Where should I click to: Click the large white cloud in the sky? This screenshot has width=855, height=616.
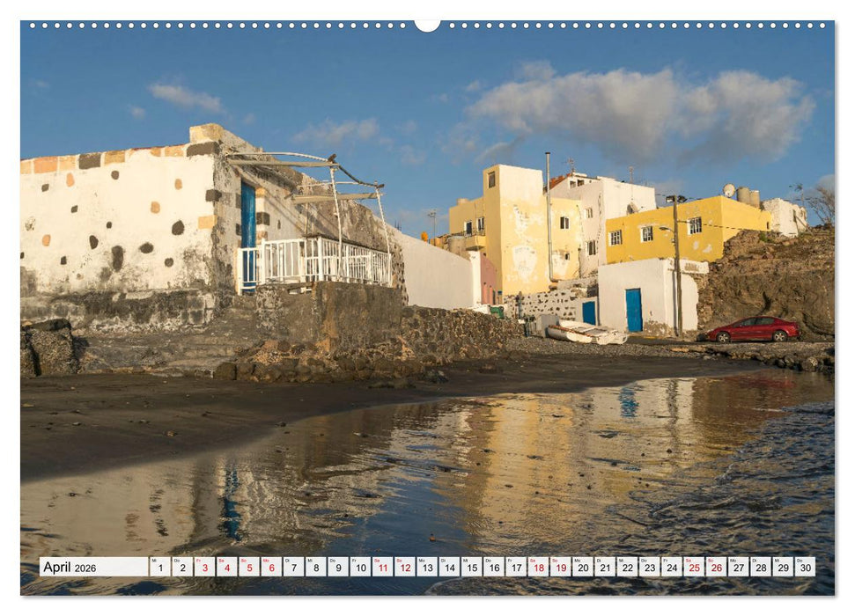click(643, 110)
